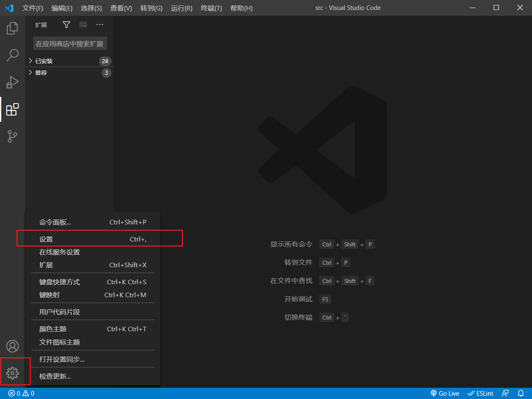This screenshot has width=532, height=399.
Task: Click the clear extensions search results icon
Action: point(83,25)
